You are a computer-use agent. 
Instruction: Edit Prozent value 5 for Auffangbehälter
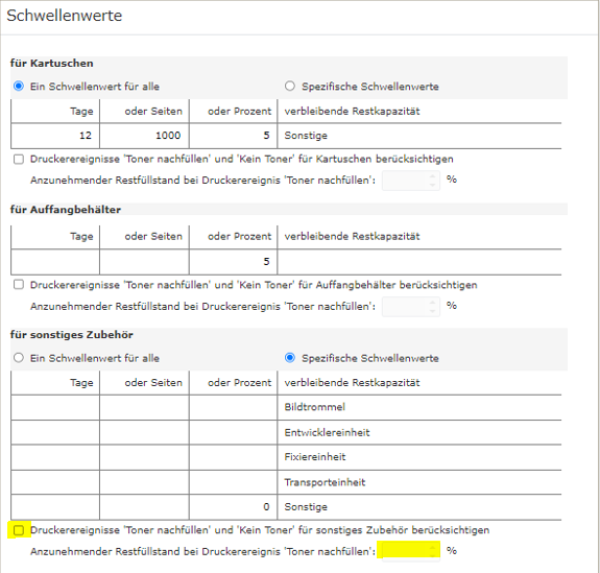(233, 261)
